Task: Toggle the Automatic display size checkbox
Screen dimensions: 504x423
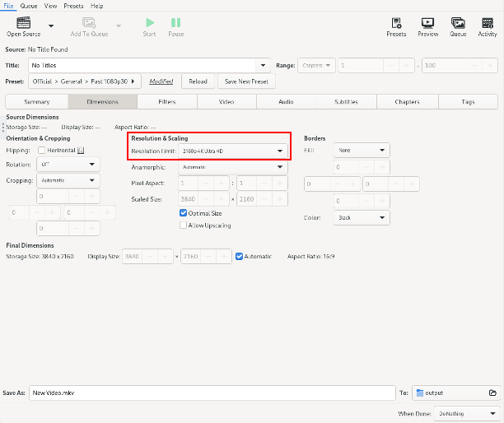Action: [239, 256]
